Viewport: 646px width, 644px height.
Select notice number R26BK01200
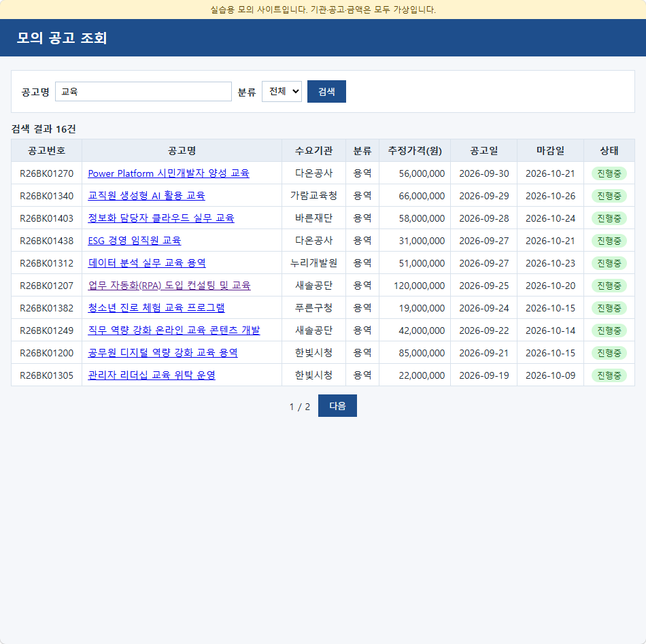click(x=46, y=353)
